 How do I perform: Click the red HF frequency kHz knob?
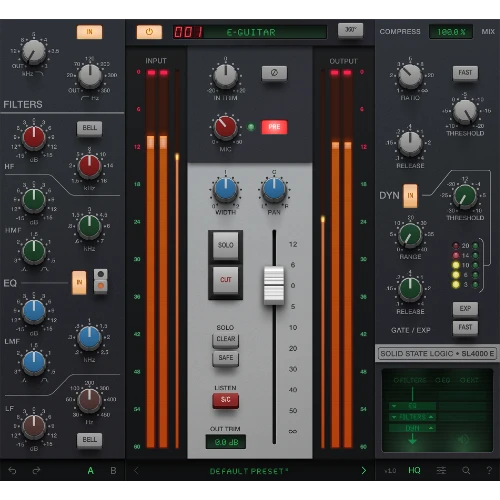(89, 166)
